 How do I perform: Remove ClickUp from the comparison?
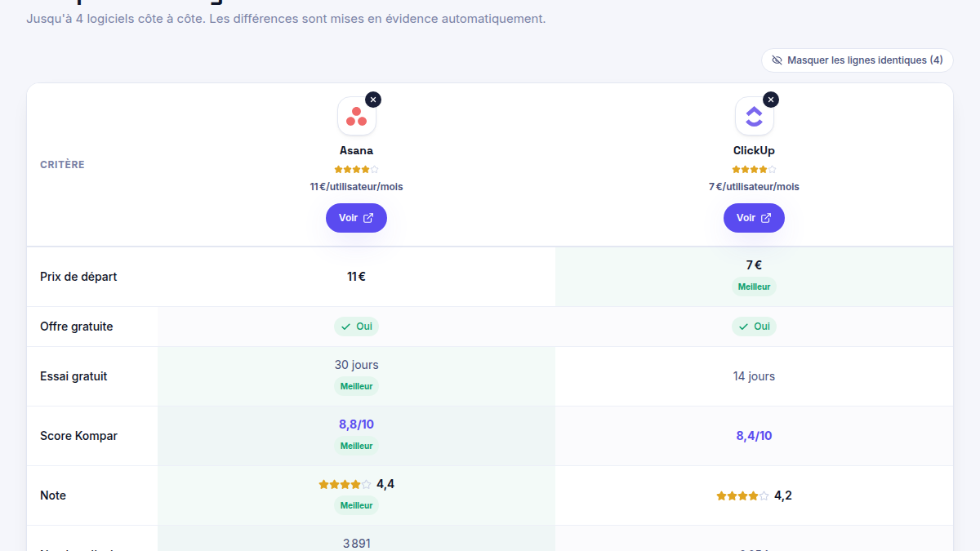click(x=771, y=100)
